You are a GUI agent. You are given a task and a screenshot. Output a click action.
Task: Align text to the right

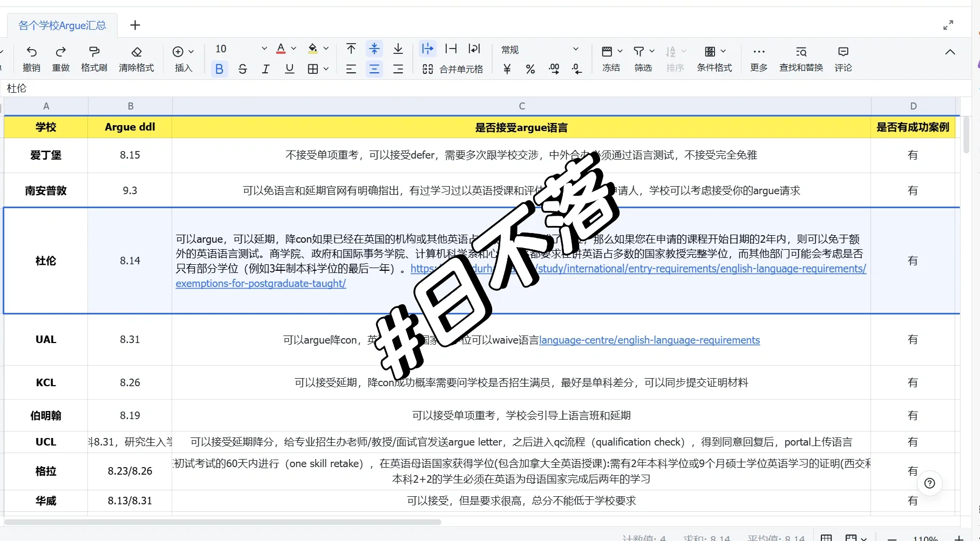pyautogui.click(x=398, y=69)
